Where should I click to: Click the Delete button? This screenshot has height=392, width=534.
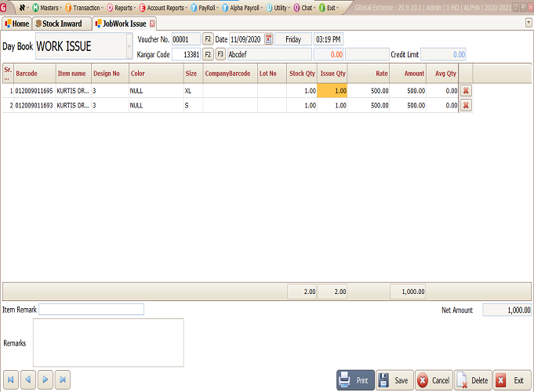tap(473, 379)
